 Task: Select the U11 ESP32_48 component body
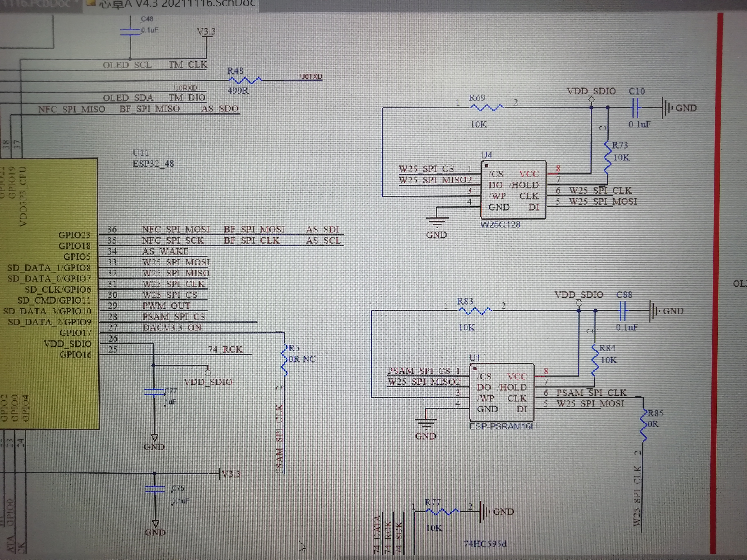[49, 294]
